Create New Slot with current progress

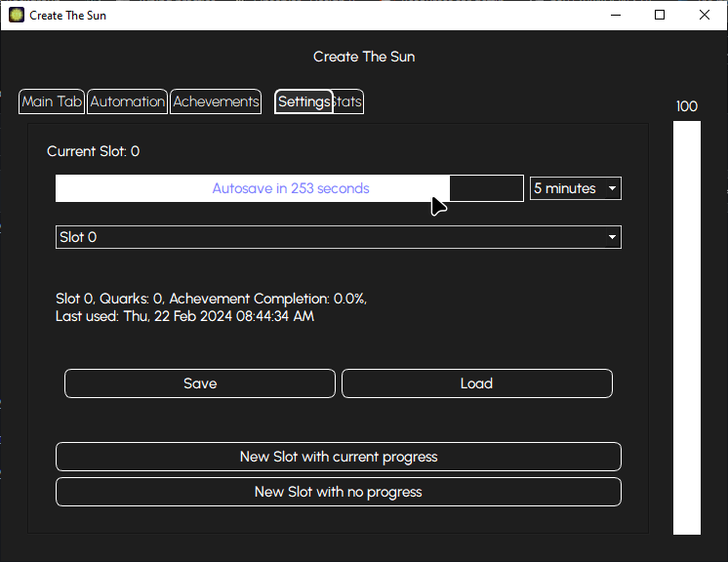click(339, 457)
